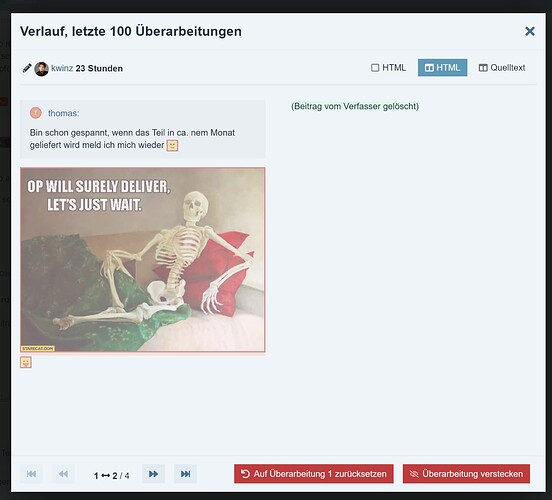Image resolution: width=552 pixels, height=500 pixels.
Task: Click the revision counter '1 ↔ 2 / 4'
Action: click(x=112, y=476)
